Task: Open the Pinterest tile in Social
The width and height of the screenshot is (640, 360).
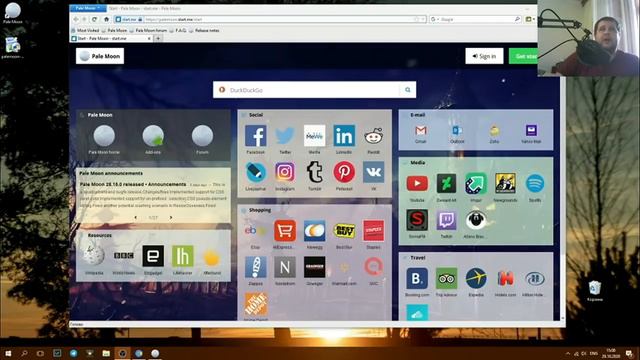Action: 344,172
